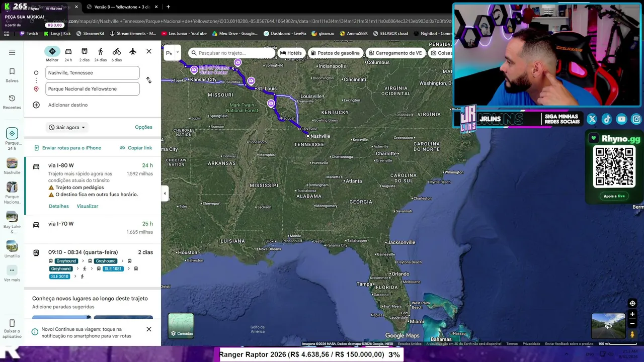The image size is (644, 362).
Task: Open a new browser tab
Action: click(168, 7)
